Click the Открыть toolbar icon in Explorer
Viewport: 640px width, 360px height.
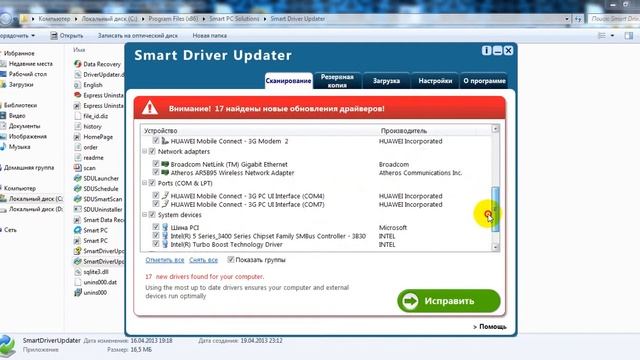coord(54,36)
